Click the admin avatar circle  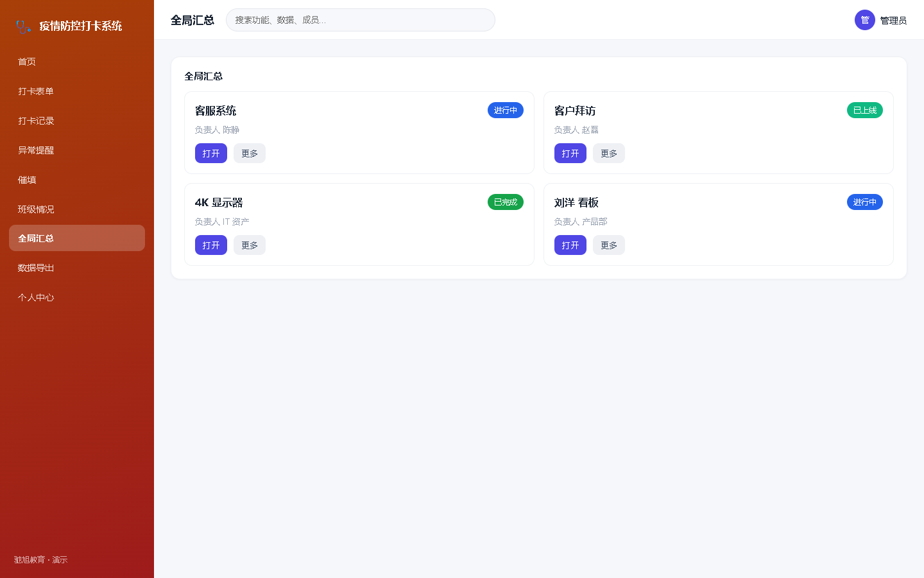[865, 20]
